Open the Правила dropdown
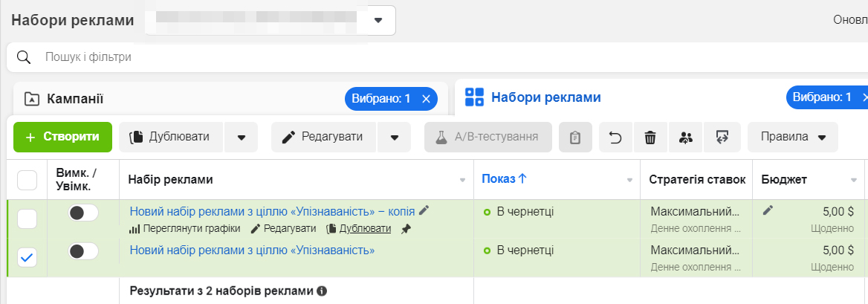This screenshot has width=868, height=304. [793, 137]
